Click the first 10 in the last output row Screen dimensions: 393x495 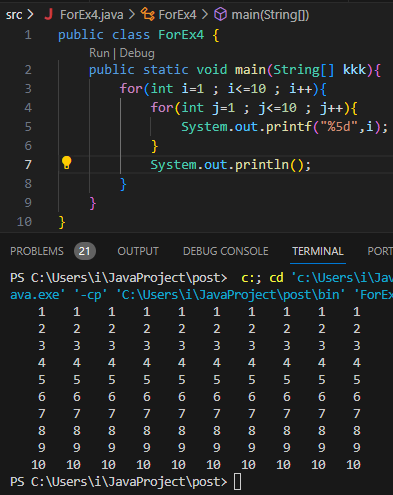[38, 464]
